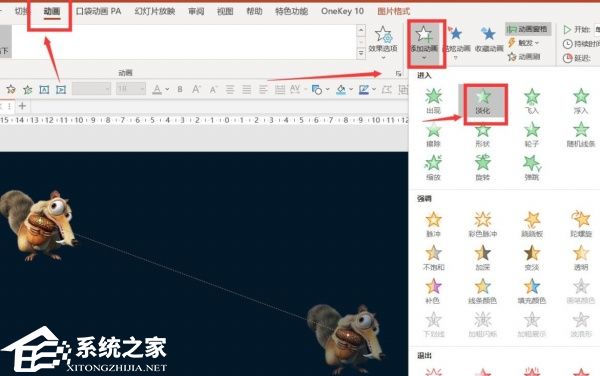Click the animation gallery scroll-down arrow
Image resolution: width=600 pixels, height=376 pixels.
click(360, 42)
